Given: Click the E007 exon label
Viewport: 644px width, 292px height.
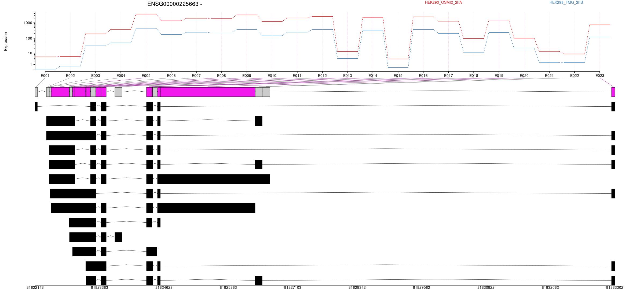Looking at the screenshot, I should 196,76.
